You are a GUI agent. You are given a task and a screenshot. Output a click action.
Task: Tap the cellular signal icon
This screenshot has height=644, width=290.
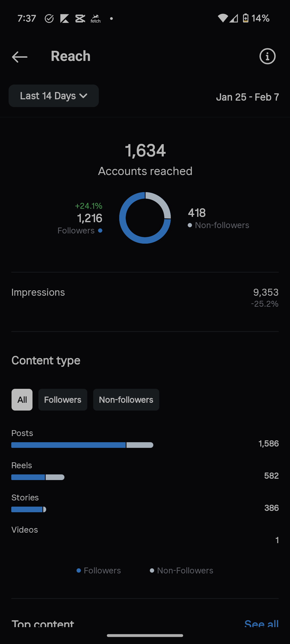(234, 18)
